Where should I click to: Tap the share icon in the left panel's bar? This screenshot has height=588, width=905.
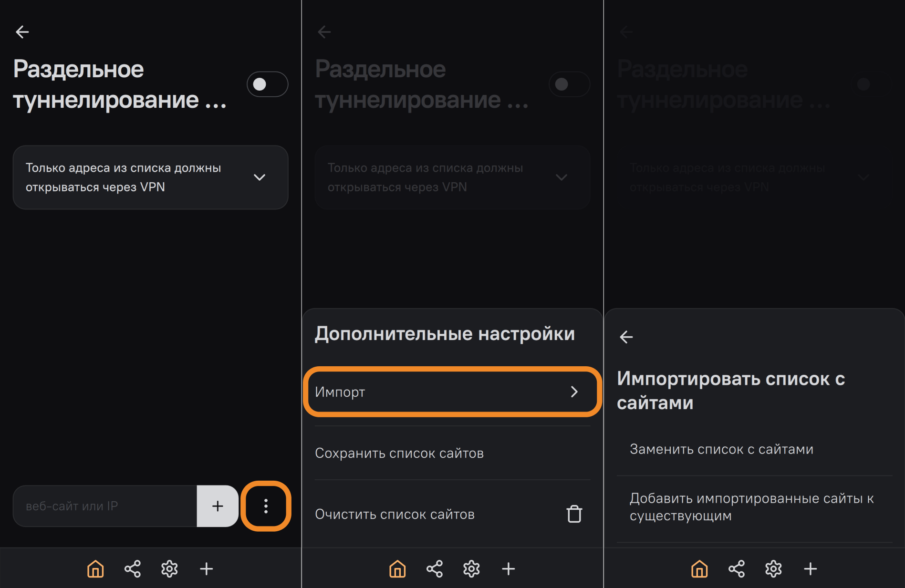tap(133, 569)
